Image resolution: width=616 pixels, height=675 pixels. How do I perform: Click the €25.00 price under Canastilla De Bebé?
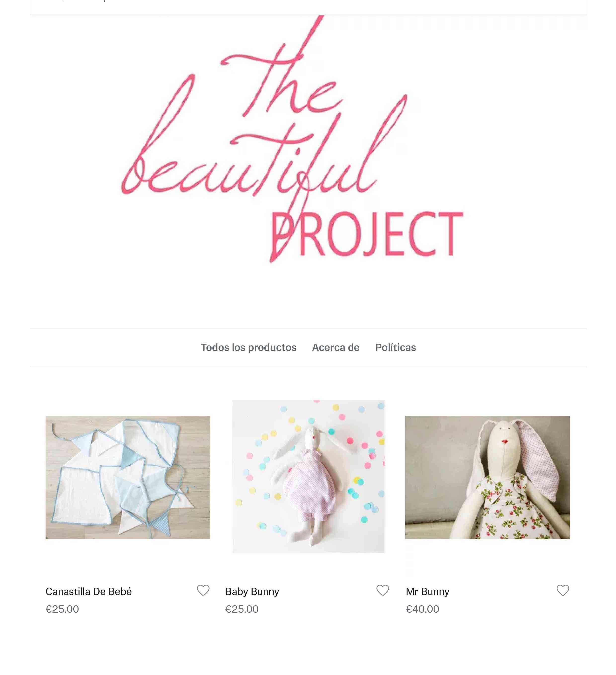62,609
